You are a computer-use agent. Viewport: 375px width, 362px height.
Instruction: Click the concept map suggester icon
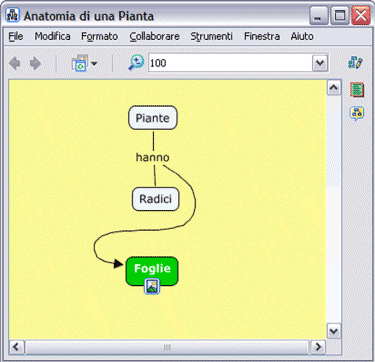pos(357,113)
